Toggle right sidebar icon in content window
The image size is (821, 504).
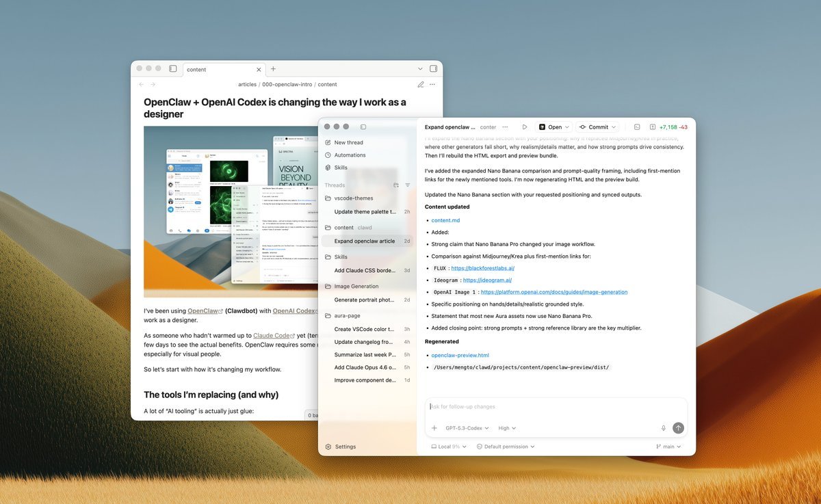click(433, 69)
